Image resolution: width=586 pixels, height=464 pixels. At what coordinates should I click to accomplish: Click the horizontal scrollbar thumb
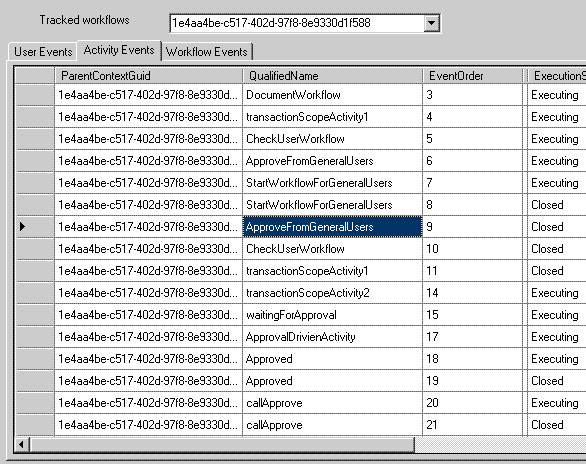click(x=222, y=445)
